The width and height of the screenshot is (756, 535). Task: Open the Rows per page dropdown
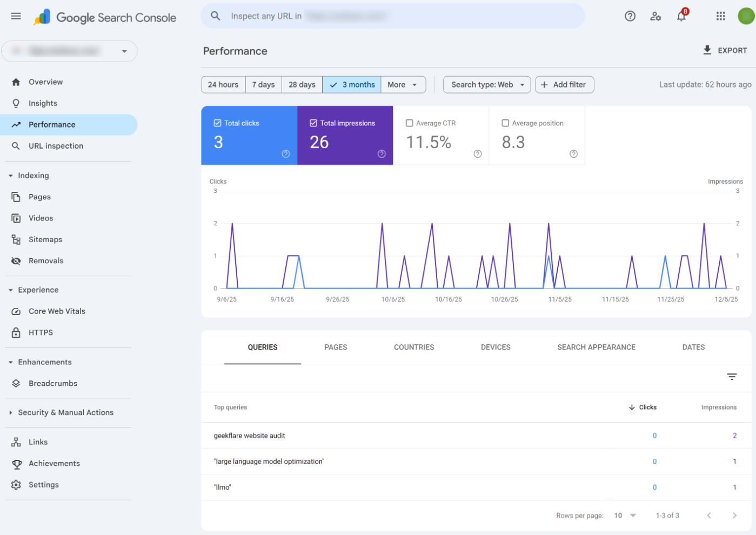coord(625,515)
